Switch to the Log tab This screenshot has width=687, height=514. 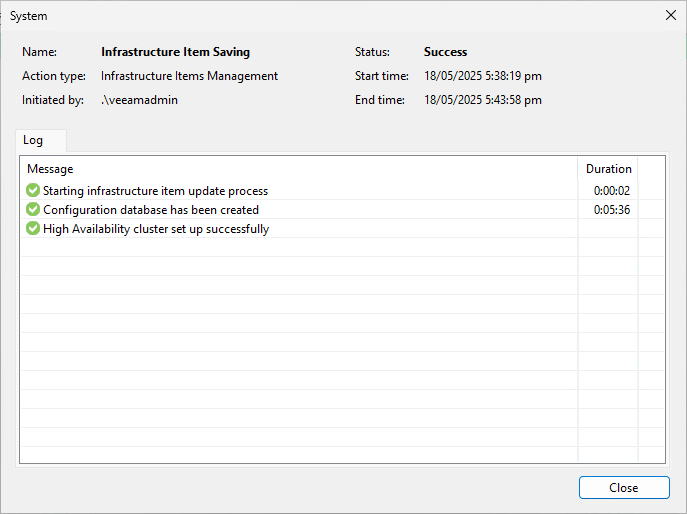[33, 141]
